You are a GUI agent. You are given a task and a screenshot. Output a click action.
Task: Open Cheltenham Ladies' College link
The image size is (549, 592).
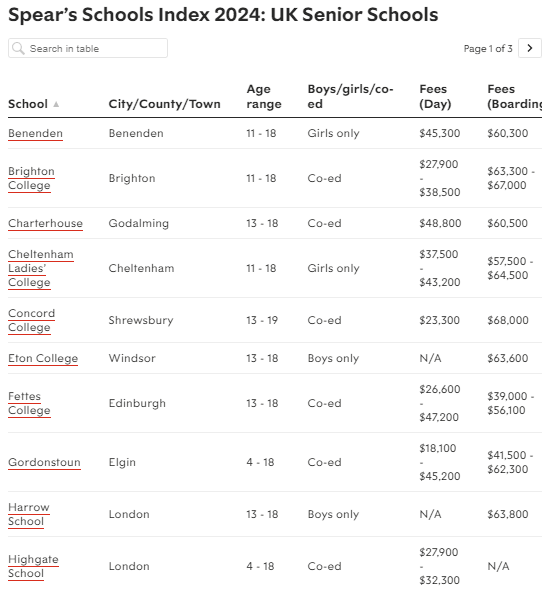41,268
